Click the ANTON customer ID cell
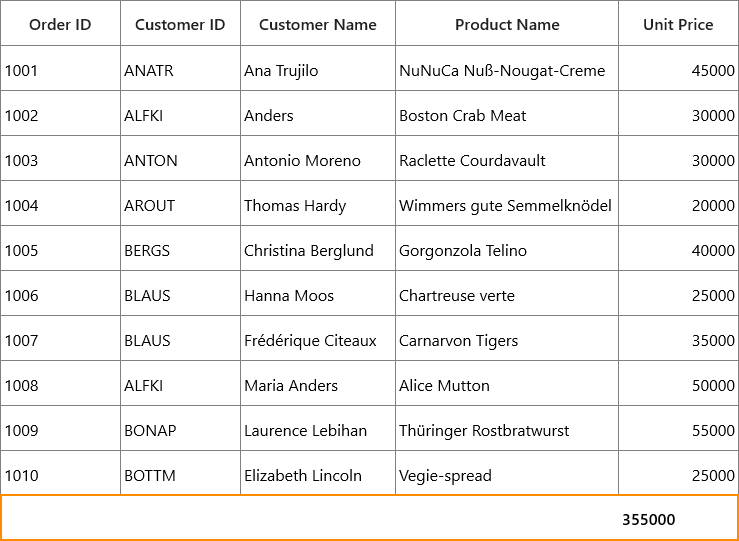 pos(181,158)
